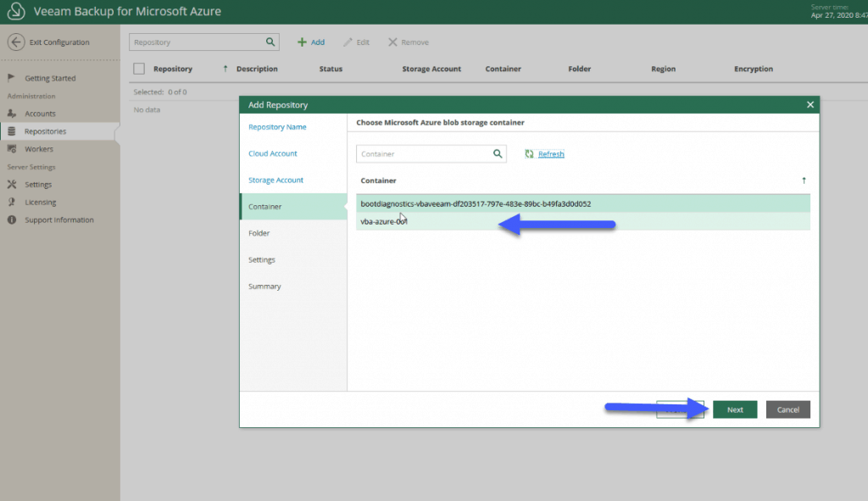This screenshot has height=501, width=868.
Task: Go to the Cloud Account wizard step
Action: 273,153
